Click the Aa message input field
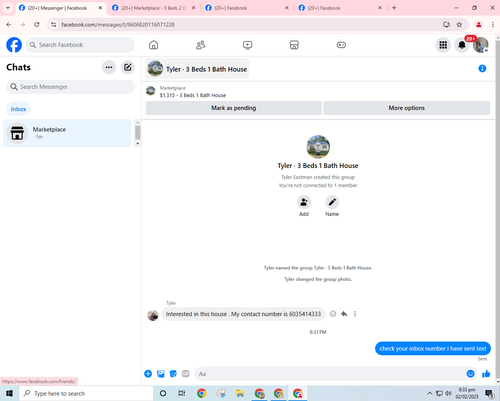Image resolution: width=500 pixels, height=401 pixels. (x=330, y=374)
